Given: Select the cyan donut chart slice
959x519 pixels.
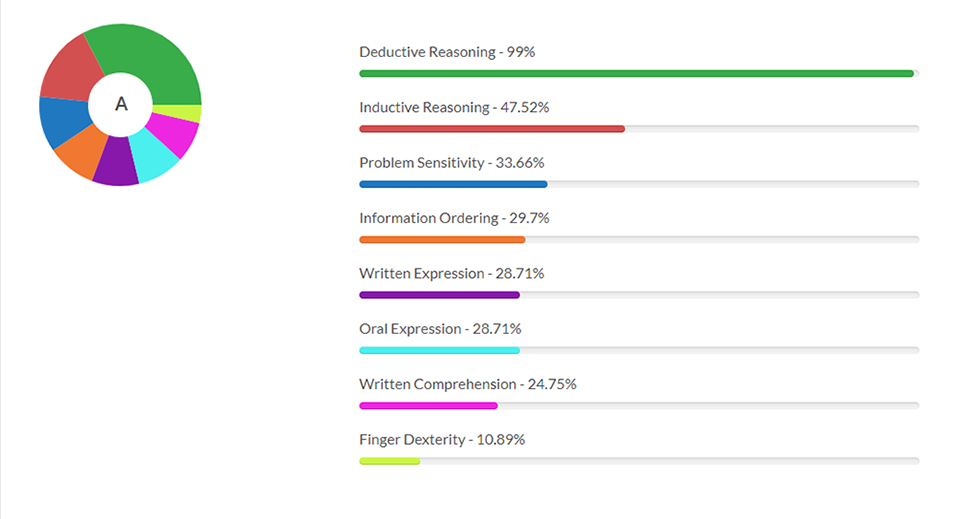Looking at the screenshot, I should pos(153,158).
